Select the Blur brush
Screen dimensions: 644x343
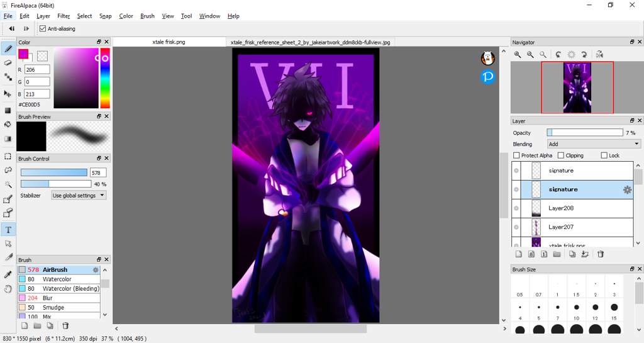[58, 298]
